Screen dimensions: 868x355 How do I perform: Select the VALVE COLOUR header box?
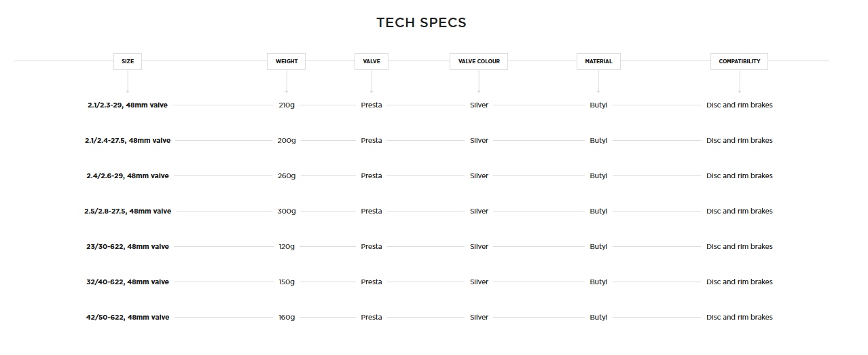click(x=479, y=61)
